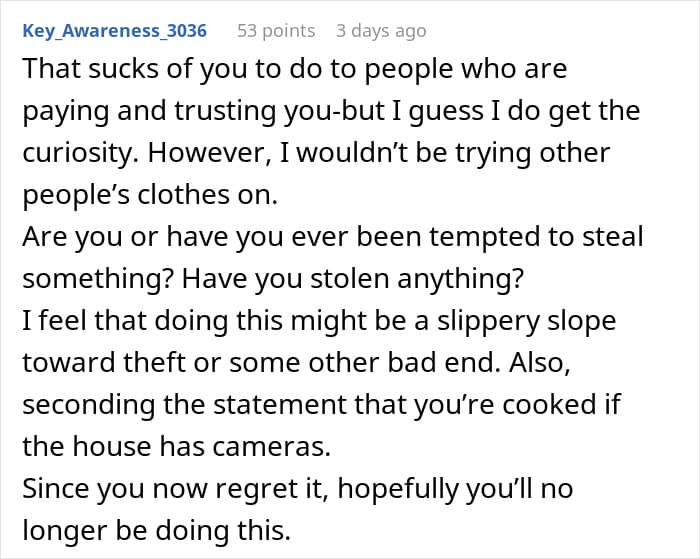Click the line 'seconding the statement that you're'

click(321, 405)
